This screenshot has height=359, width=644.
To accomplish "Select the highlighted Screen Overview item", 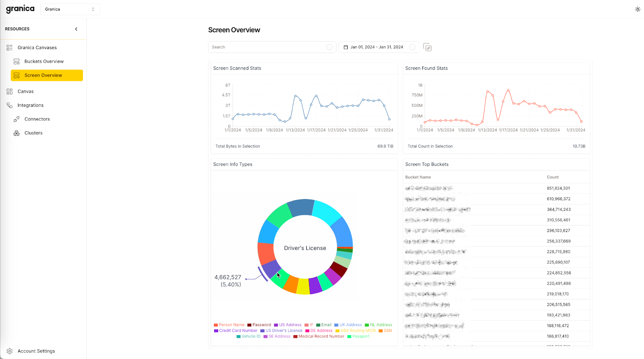I will tap(47, 75).
